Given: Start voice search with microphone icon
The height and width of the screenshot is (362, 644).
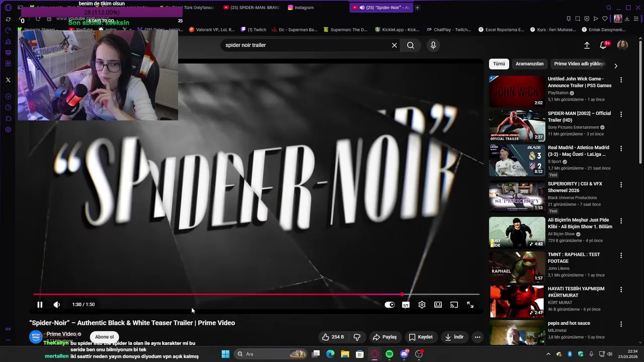Looking at the screenshot, I should click(433, 45).
